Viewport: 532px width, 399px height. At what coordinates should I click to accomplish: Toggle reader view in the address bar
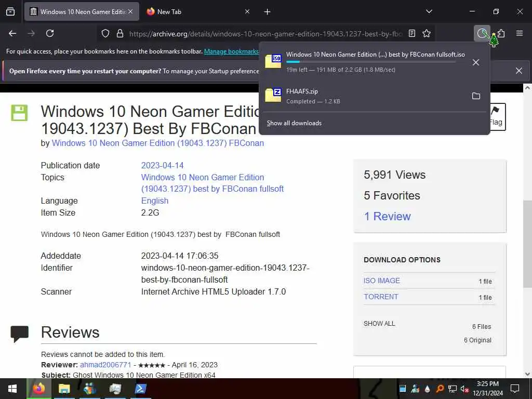[412, 33]
